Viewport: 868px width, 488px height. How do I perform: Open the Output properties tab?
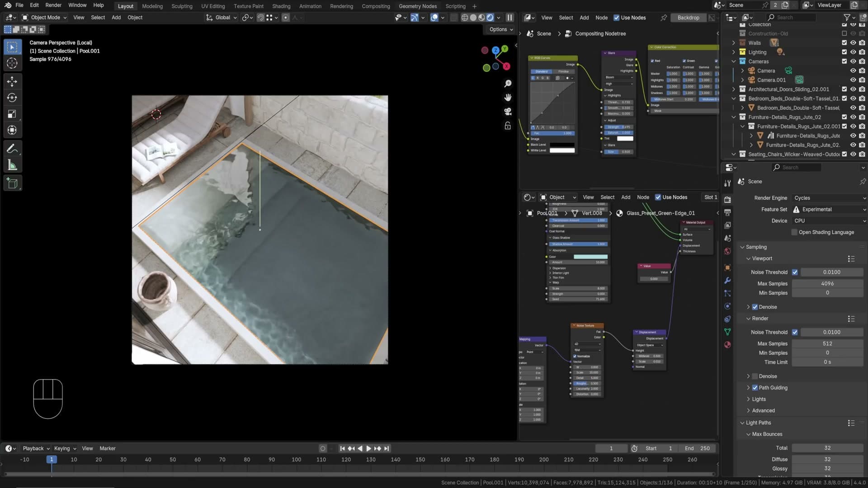click(x=727, y=212)
